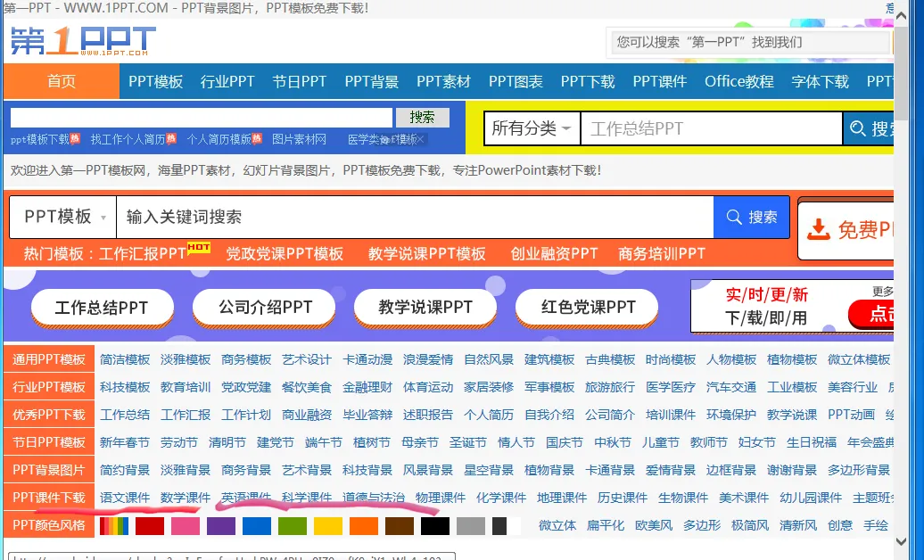Open the 所有分类 category dropdown
This screenshot has height=560, width=924.
click(x=532, y=128)
